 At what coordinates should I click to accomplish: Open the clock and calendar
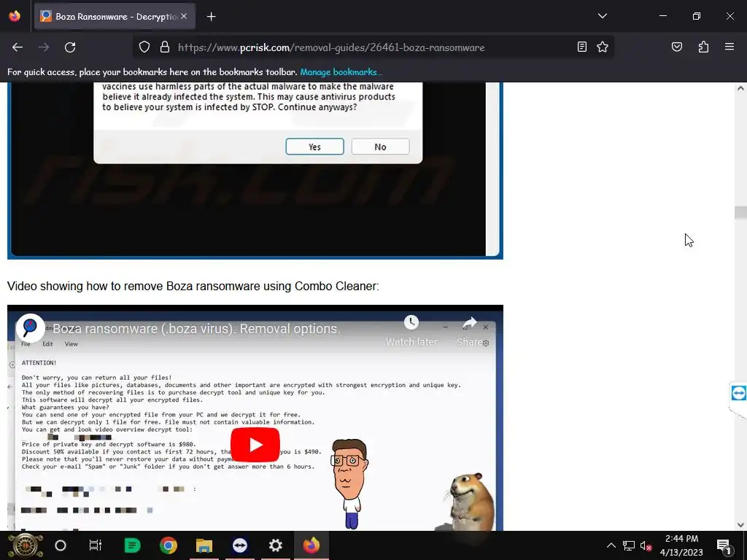point(682,545)
